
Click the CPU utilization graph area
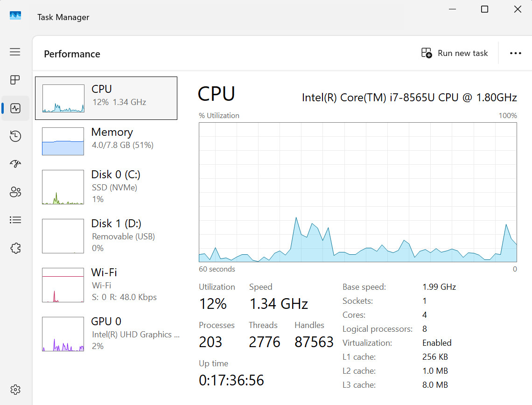click(357, 192)
